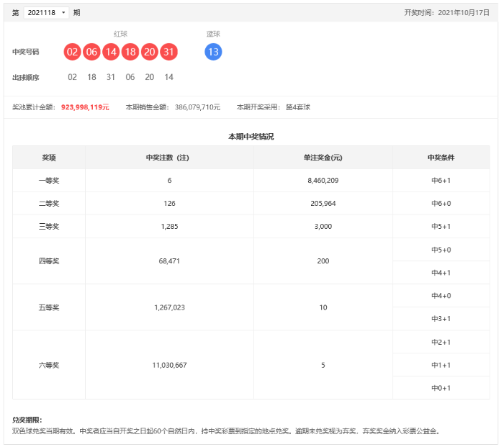Viewport: 504px width, 447px height.
Task: Click red ball number 14
Action: (x=111, y=52)
